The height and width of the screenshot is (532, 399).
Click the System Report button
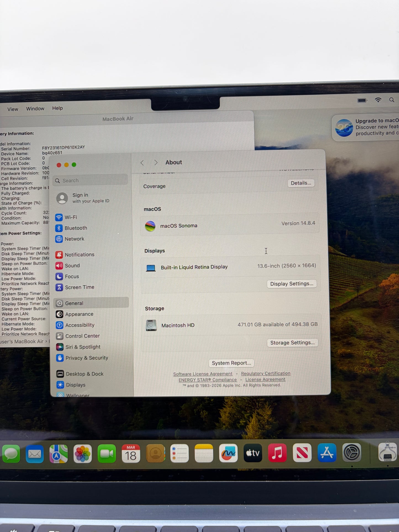pos(231,363)
